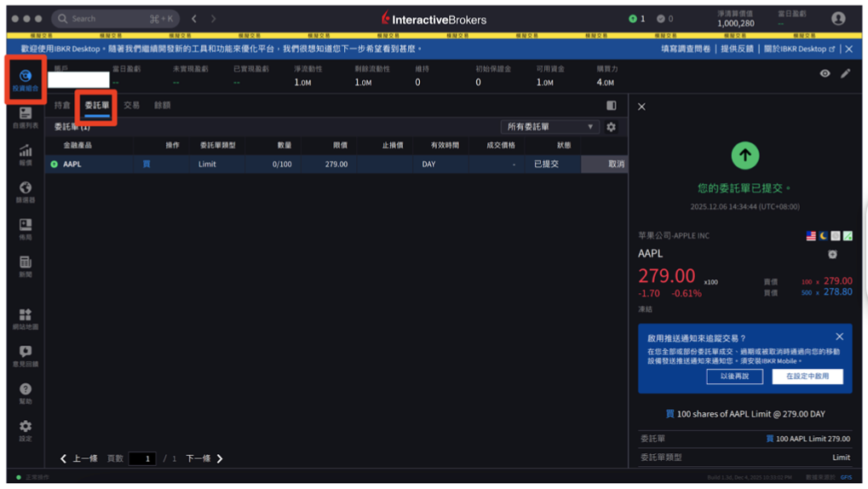Click the green status icon on AAPL row
The image size is (868, 489).
pyautogui.click(x=55, y=164)
